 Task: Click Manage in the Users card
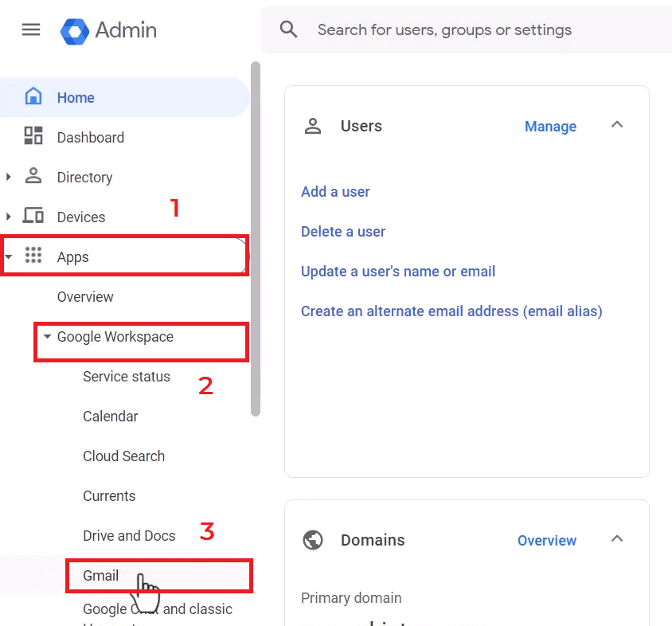coord(550,127)
